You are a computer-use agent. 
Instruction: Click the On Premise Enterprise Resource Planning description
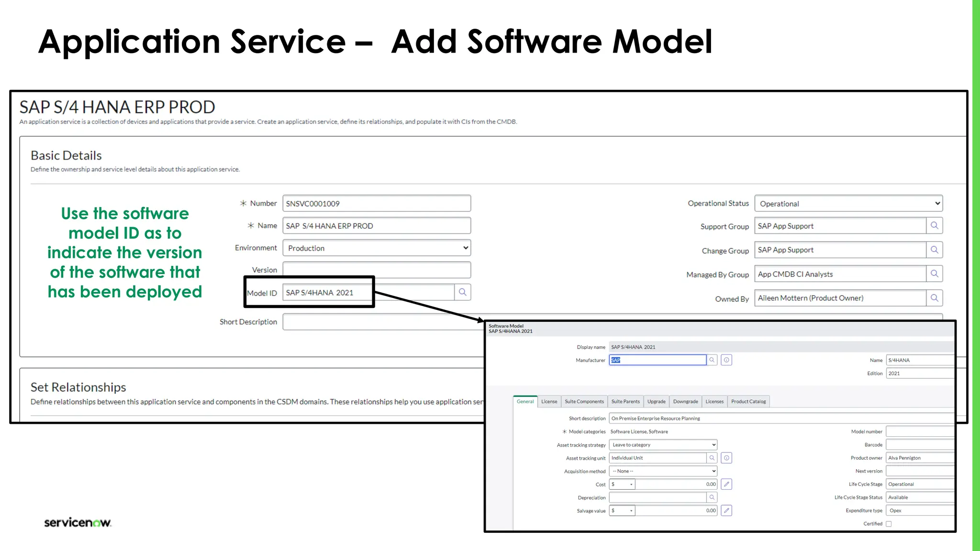click(x=781, y=419)
